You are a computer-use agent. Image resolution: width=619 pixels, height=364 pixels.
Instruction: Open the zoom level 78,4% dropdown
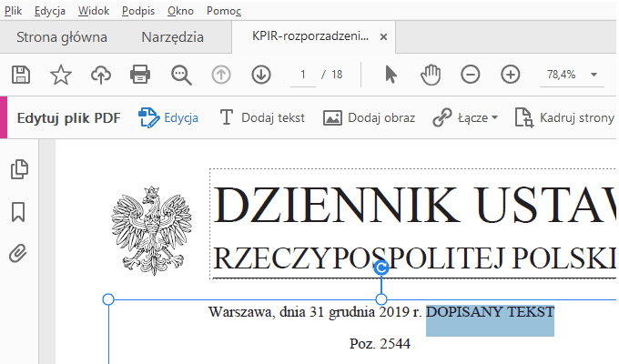(594, 75)
